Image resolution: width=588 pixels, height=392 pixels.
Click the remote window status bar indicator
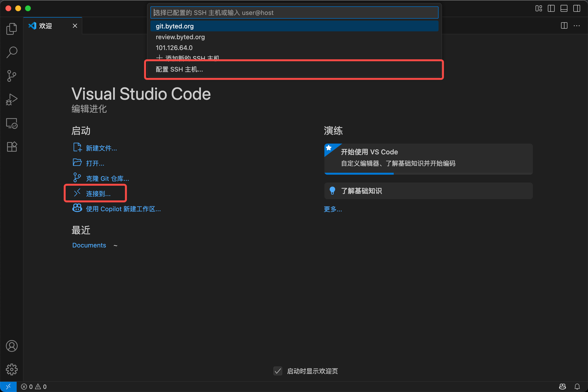[8, 387]
